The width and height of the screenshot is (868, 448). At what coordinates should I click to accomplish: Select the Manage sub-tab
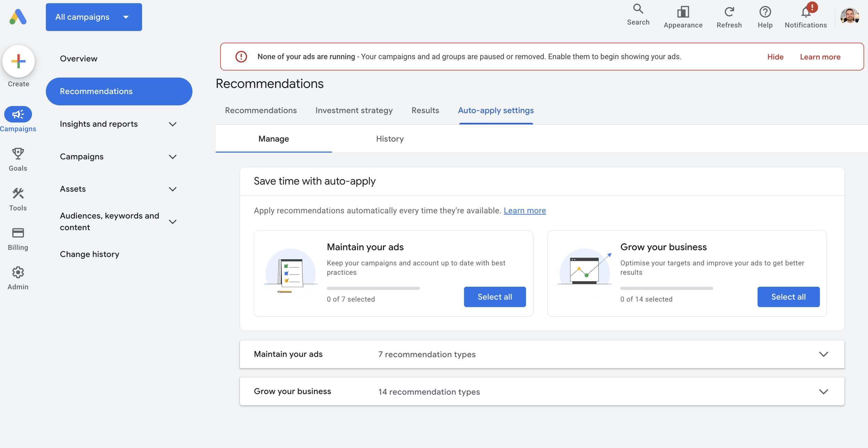point(274,139)
